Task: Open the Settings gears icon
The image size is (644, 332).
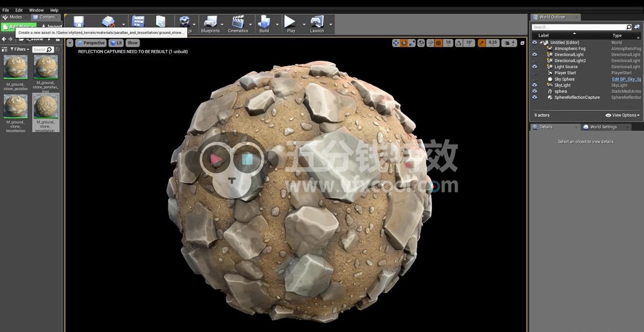Action: click(x=185, y=21)
